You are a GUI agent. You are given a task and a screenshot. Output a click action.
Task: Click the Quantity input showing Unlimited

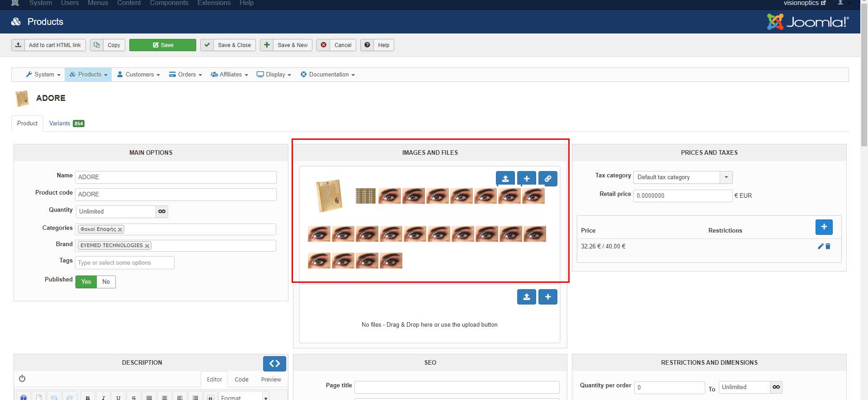pyautogui.click(x=116, y=212)
